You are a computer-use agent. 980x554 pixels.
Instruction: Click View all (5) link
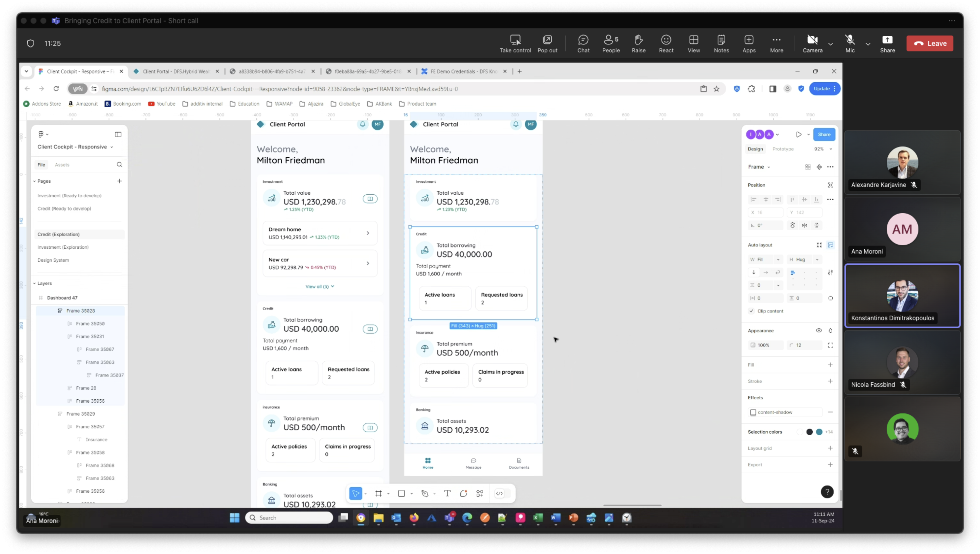[x=320, y=286]
